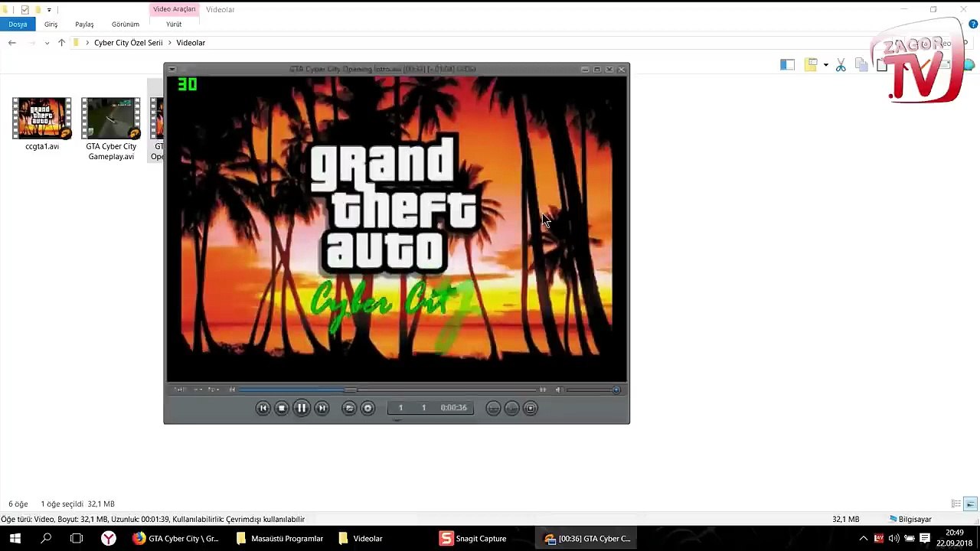The height and width of the screenshot is (551, 980).
Task: Open the Dosya ribbon tab
Action: (x=18, y=24)
